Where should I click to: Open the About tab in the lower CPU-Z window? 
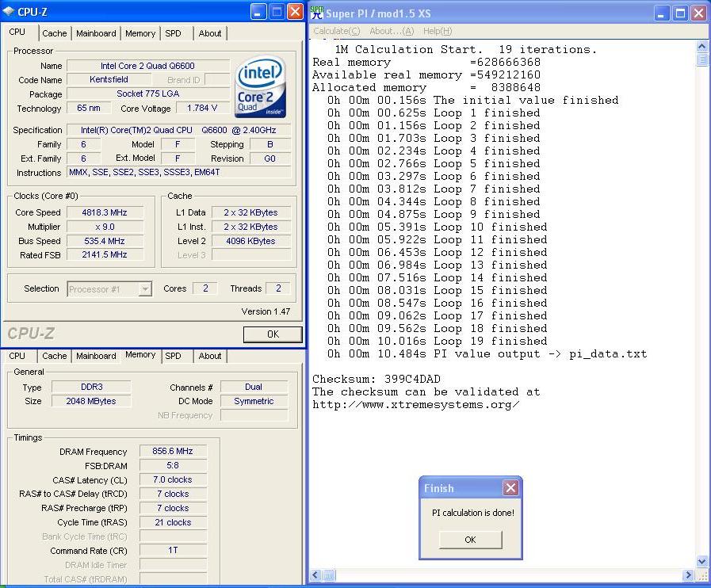pyautogui.click(x=210, y=356)
